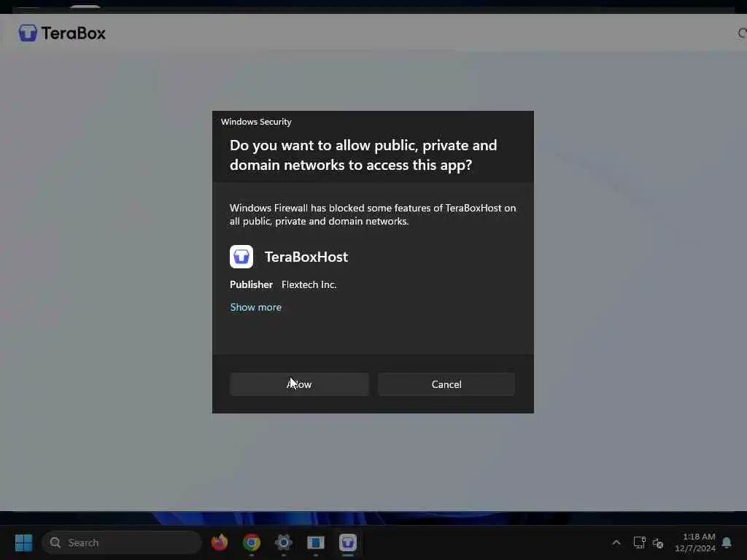Open the notifications bell icon
This screenshot has height=560, width=747.
[727, 542]
